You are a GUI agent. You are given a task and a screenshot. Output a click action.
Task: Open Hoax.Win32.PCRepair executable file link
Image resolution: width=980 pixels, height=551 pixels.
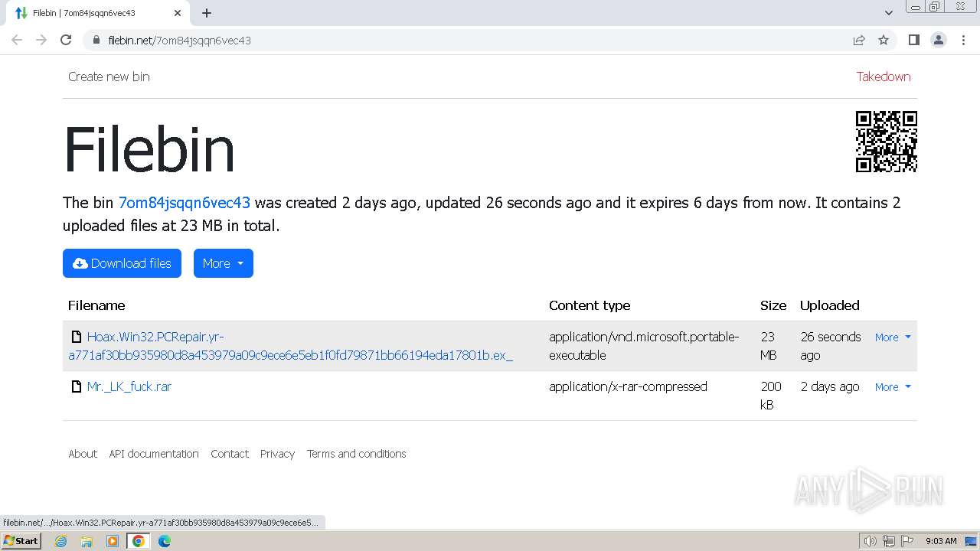291,346
